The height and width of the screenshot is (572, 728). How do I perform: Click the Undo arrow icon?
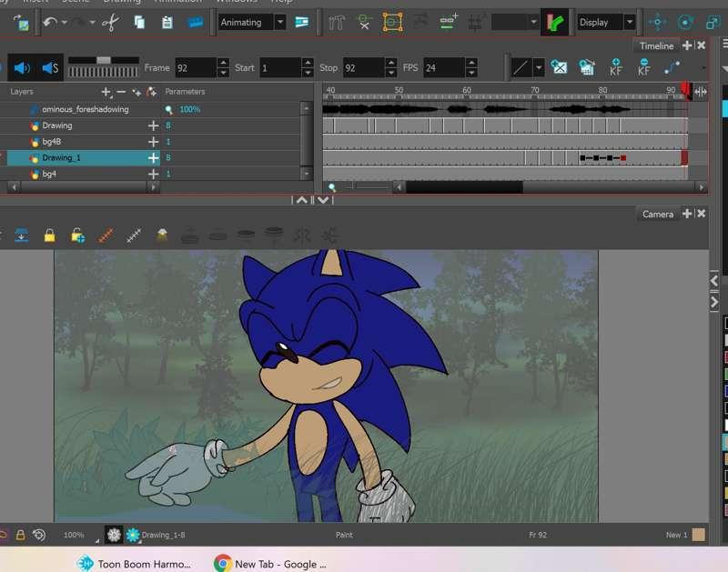point(50,22)
